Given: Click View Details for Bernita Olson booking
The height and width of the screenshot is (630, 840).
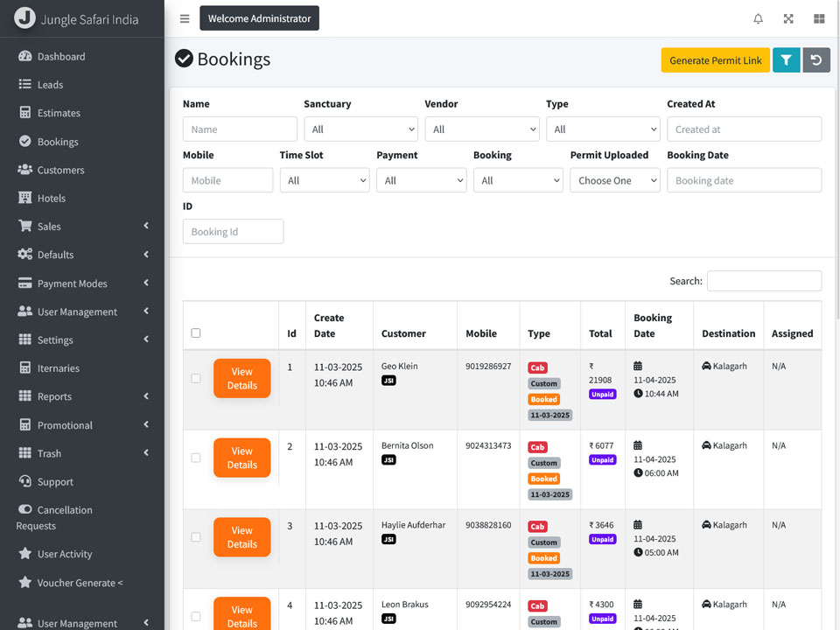Looking at the screenshot, I should [x=242, y=458].
